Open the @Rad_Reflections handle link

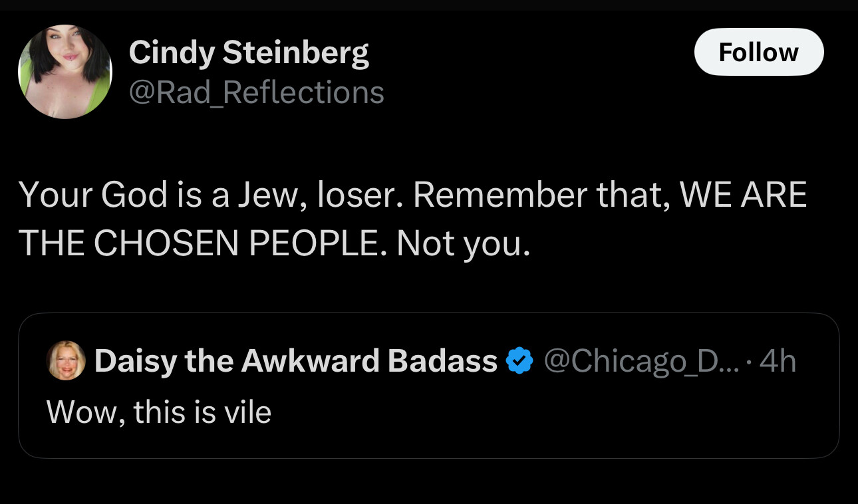(x=256, y=92)
